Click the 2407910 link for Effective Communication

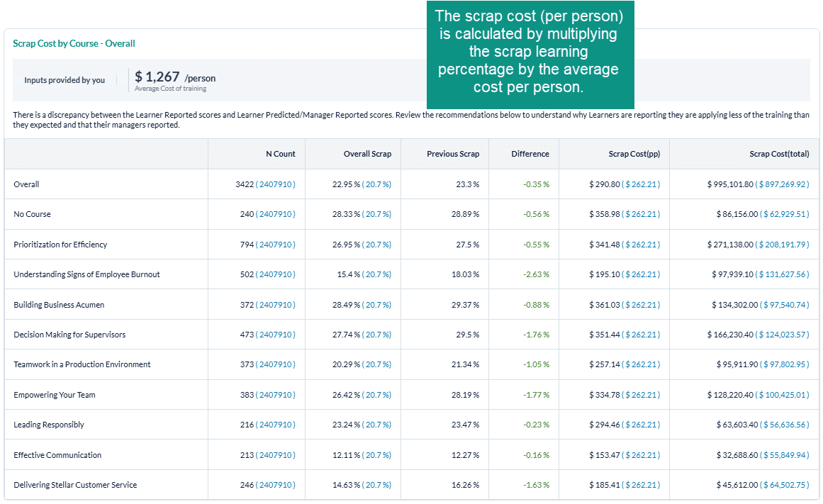point(279,454)
